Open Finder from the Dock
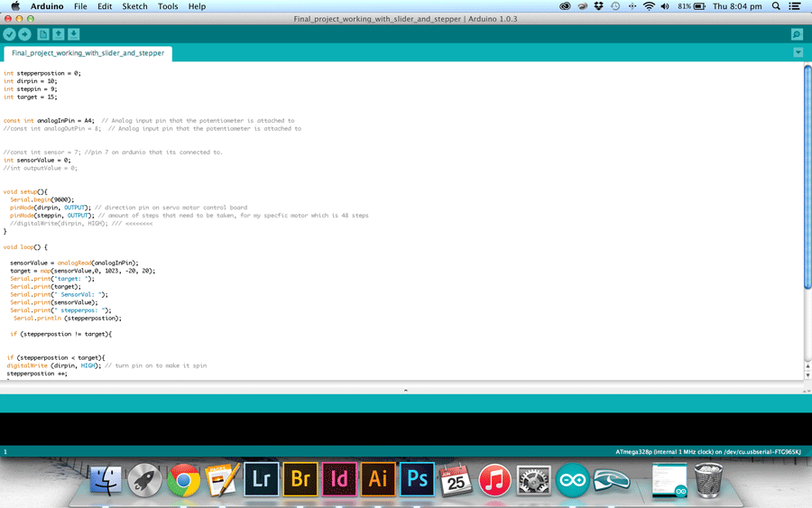 (x=106, y=480)
